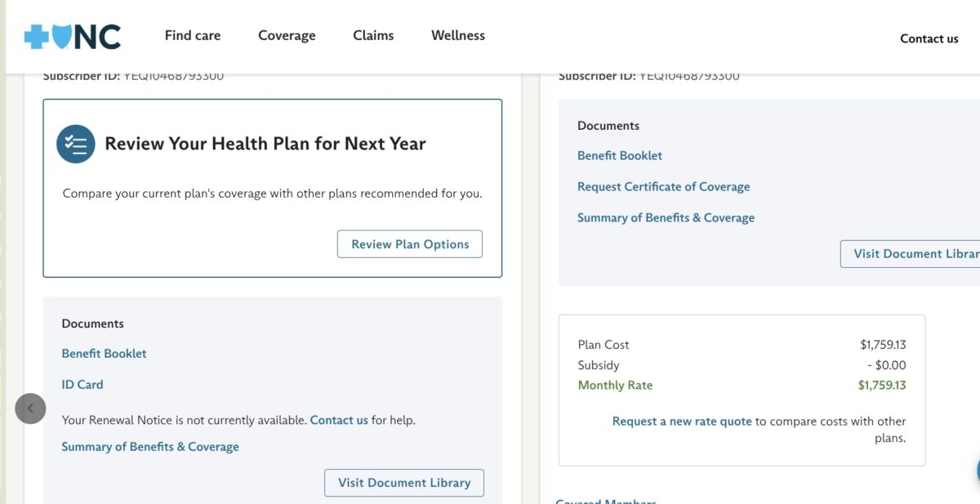980x504 pixels.
Task: Open the Coverage menu
Action: click(287, 35)
